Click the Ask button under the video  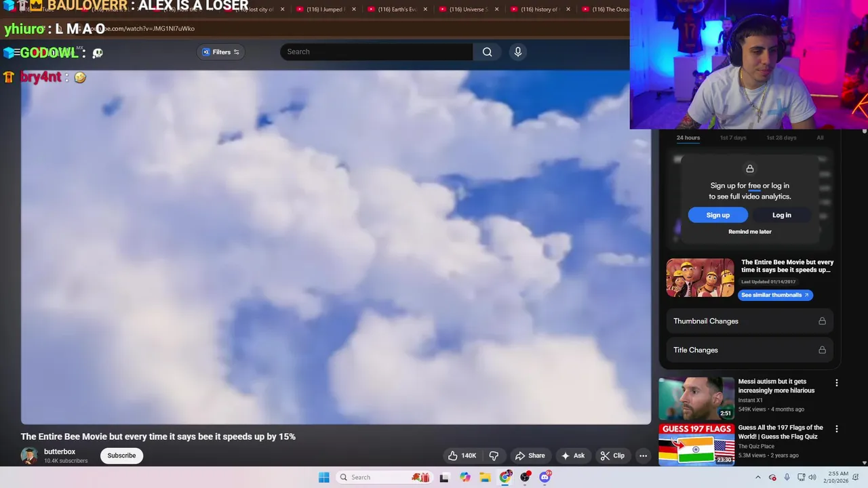(572, 455)
